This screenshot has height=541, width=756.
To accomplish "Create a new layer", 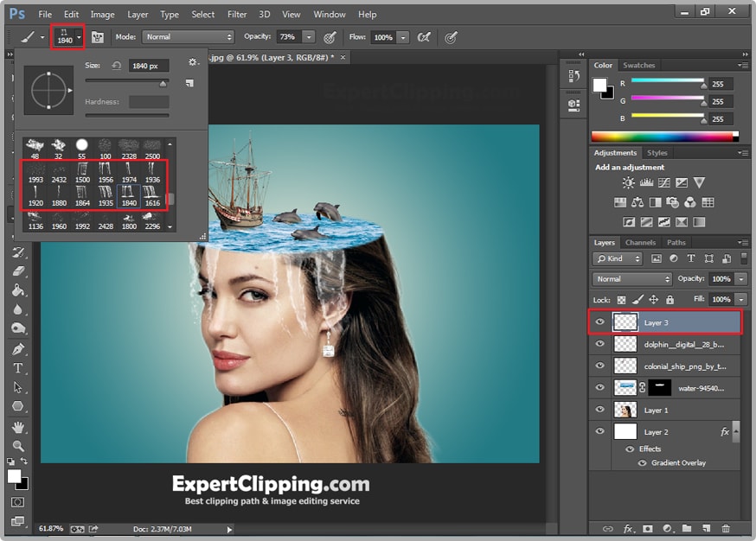I will click(x=706, y=528).
